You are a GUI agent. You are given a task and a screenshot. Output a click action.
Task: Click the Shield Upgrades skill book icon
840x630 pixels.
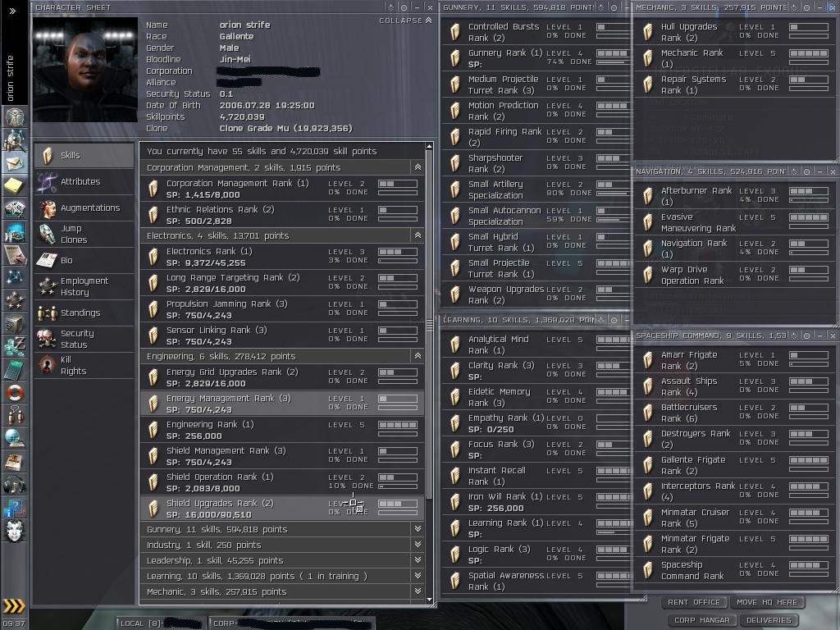153,509
